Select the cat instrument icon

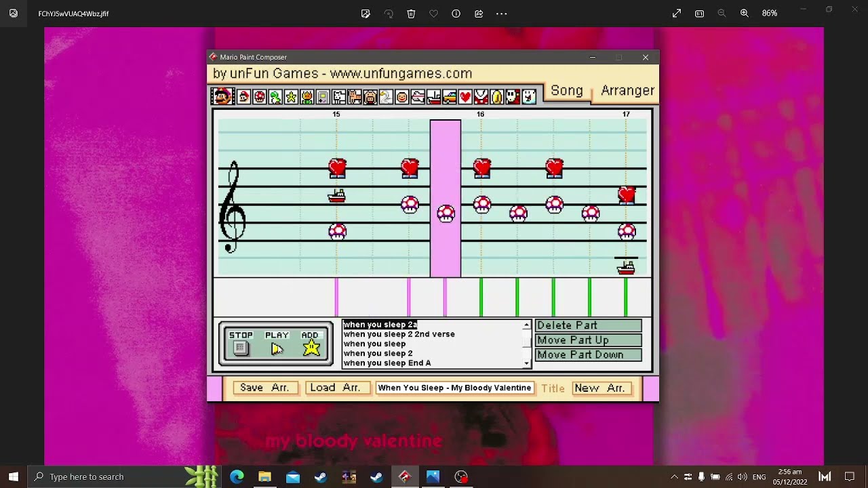pos(355,97)
